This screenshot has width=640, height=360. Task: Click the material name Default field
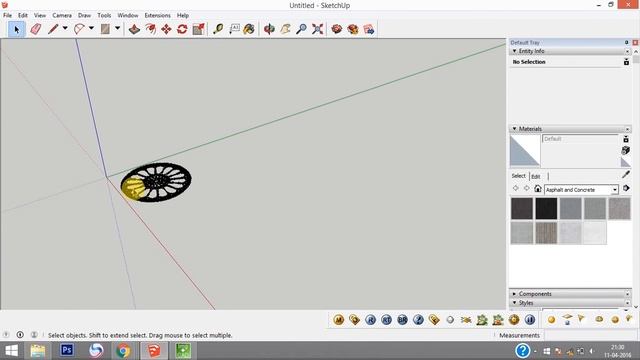[x=580, y=139]
